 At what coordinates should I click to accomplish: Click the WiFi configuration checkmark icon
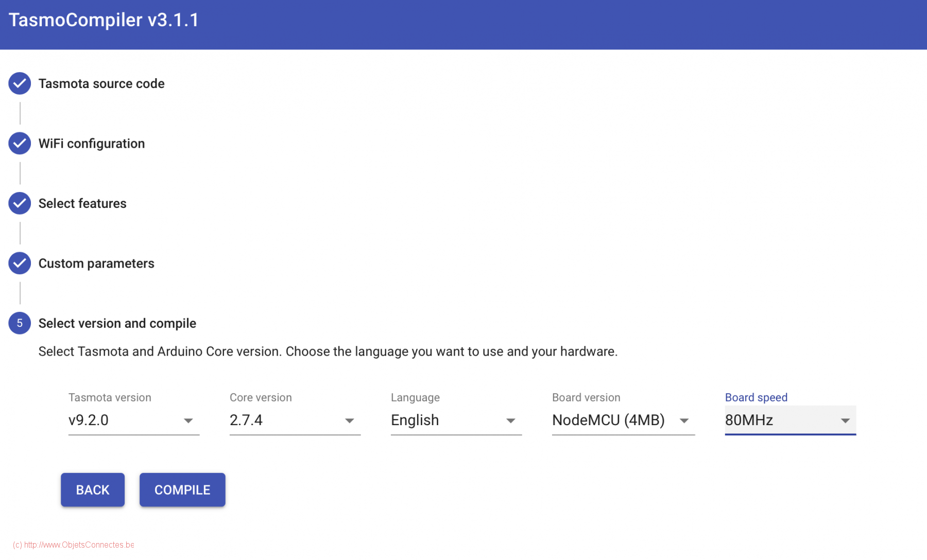click(x=20, y=144)
